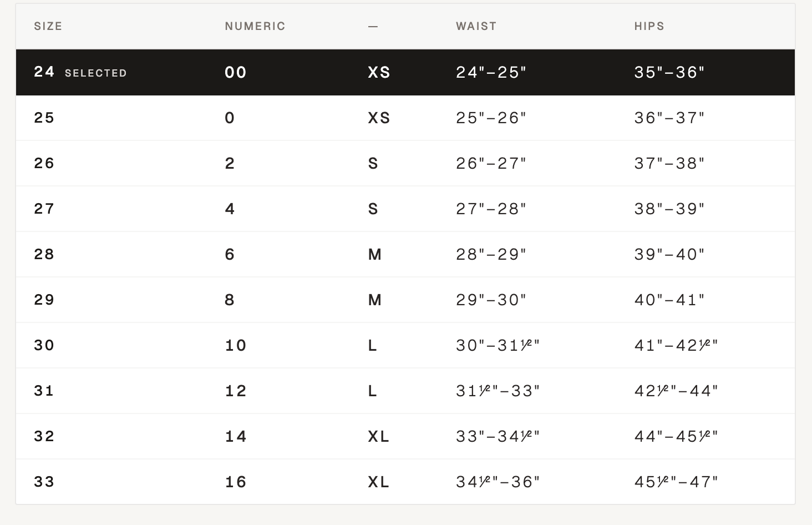
Task: Select size 26 in the chart
Action: tap(405, 163)
